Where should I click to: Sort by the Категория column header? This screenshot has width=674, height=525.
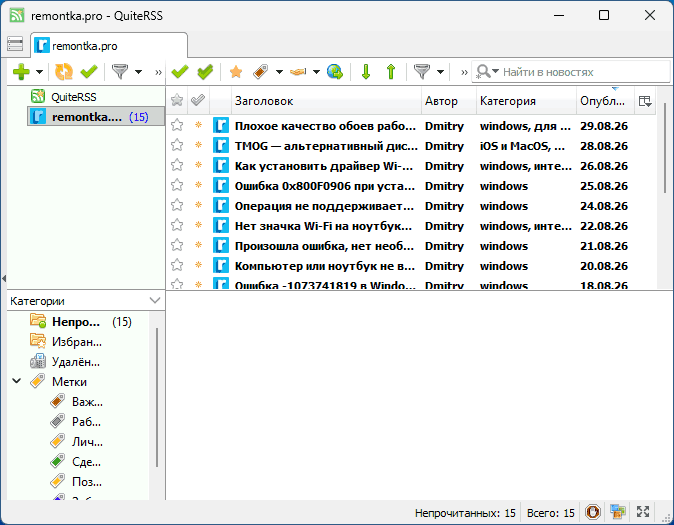coord(526,101)
